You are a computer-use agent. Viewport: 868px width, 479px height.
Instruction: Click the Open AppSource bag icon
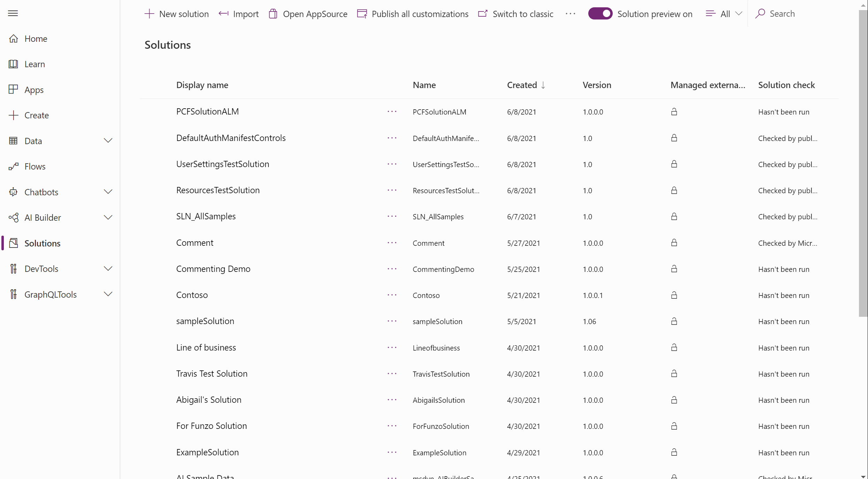click(273, 14)
